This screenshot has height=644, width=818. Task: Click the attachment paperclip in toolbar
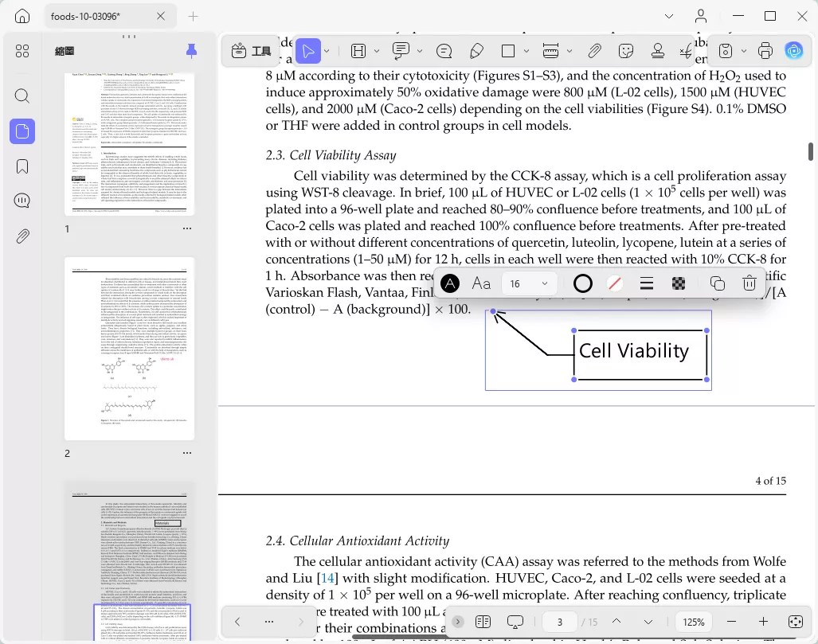(594, 51)
